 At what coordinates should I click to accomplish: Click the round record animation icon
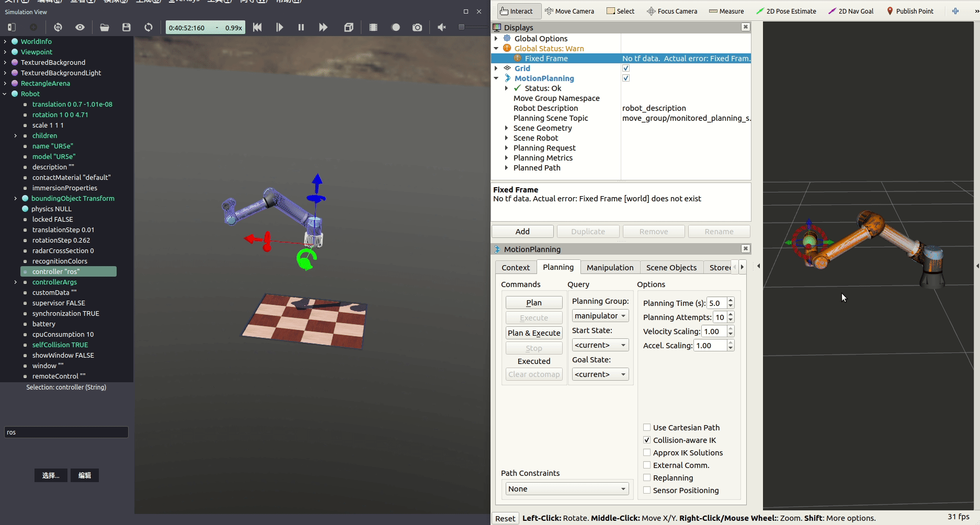(396, 27)
